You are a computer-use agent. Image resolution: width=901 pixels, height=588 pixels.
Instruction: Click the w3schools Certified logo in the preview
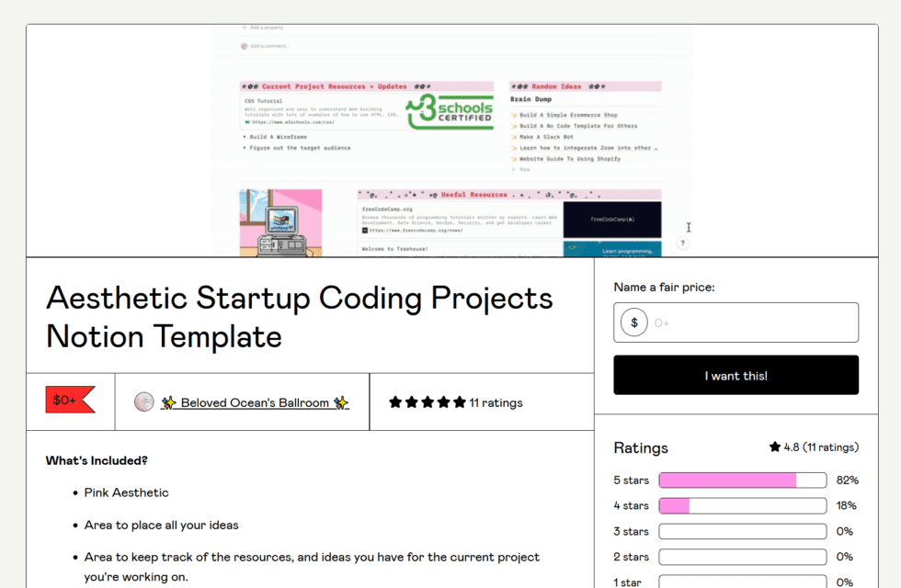[x=450, y=110]
